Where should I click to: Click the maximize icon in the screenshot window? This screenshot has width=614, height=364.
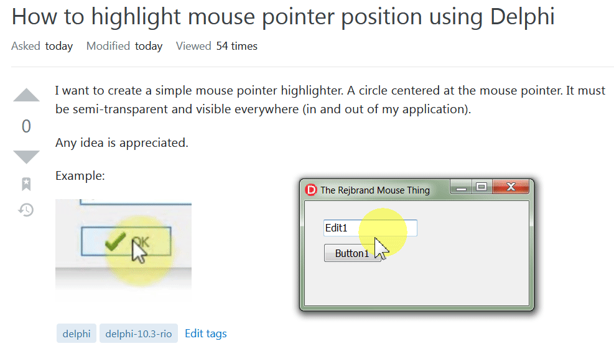click(480, 186)
